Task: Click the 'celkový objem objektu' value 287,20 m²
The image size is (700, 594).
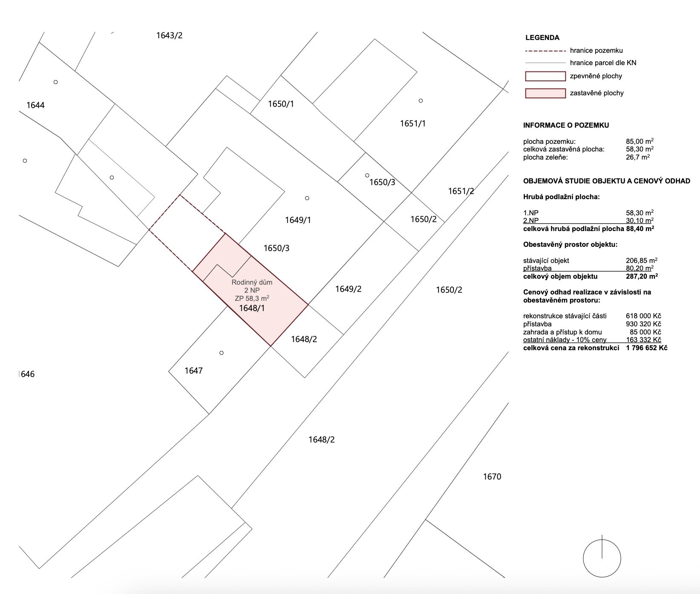Action: [642, 277]
